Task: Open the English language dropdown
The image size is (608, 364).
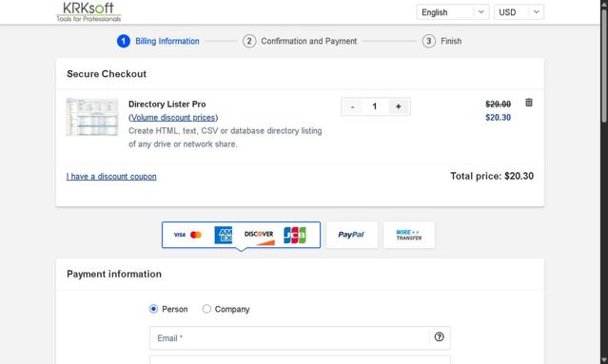Action: tap(453, 12)
